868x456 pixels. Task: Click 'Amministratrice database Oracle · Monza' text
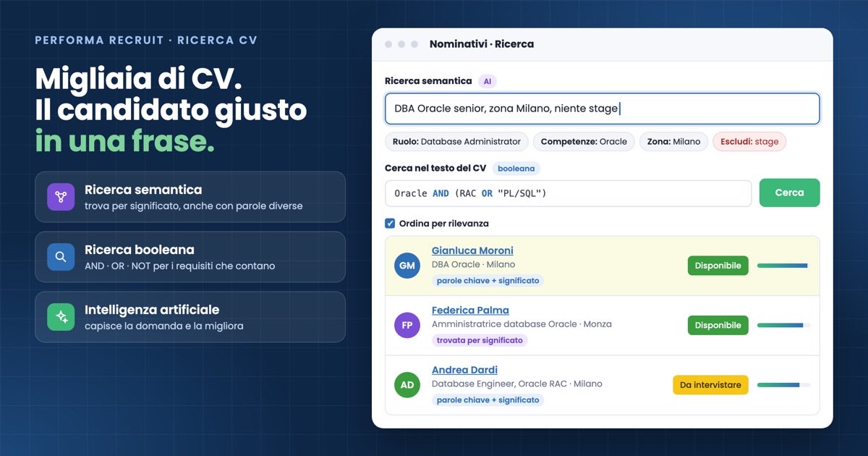tap(522, 324)
